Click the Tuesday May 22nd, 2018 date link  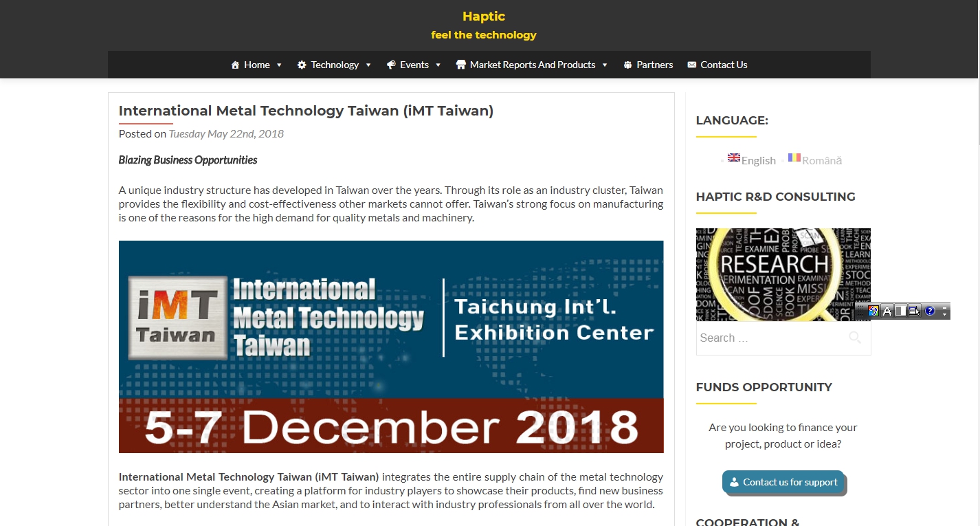tap(226, 133)
